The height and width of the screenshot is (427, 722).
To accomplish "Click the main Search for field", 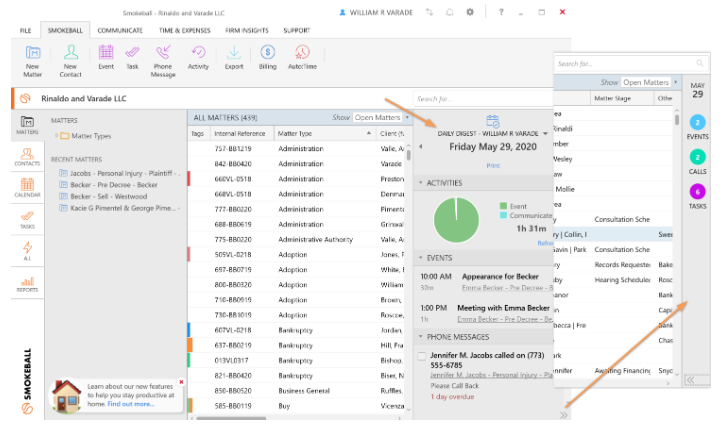I will pyautogui.click(x=483, y=99).
